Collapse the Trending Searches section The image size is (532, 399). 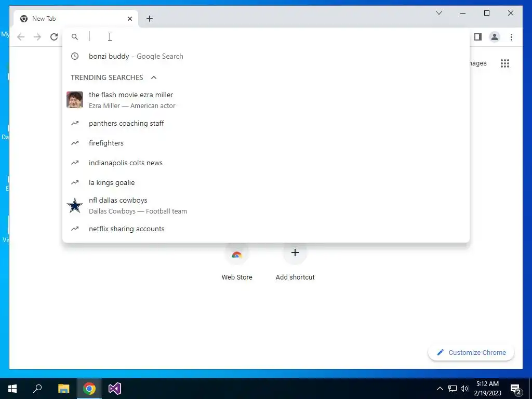(154, 77)
